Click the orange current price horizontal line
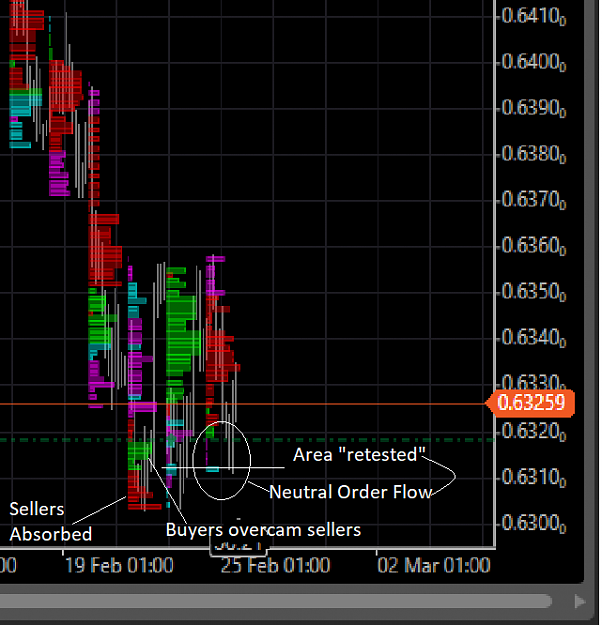This screenshot has height=625, width=602. pos(242,404)
